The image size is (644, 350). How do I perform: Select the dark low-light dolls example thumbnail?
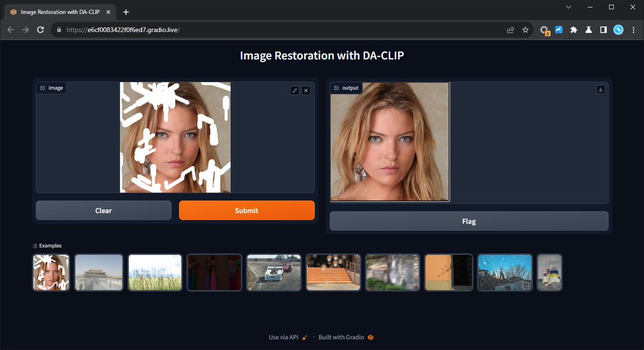pyautogui.click(x=214, y=272)
